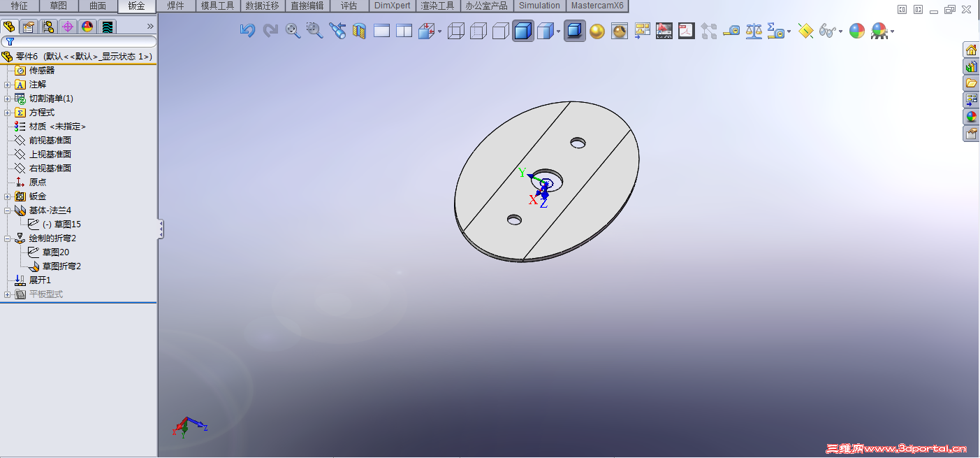
Task: Activate the Section View icon
Action: [x=359, y=31]
